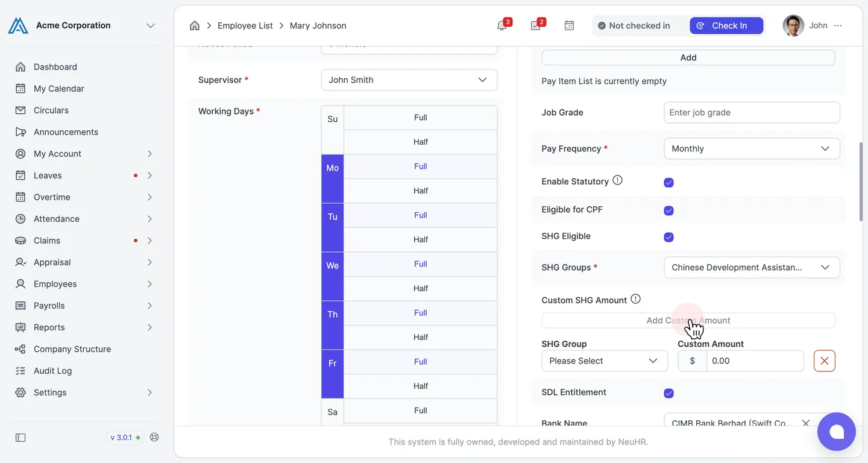Expand the Leaves submenu chevron
The width and height of the screenshot is (868, 463).
149,175
